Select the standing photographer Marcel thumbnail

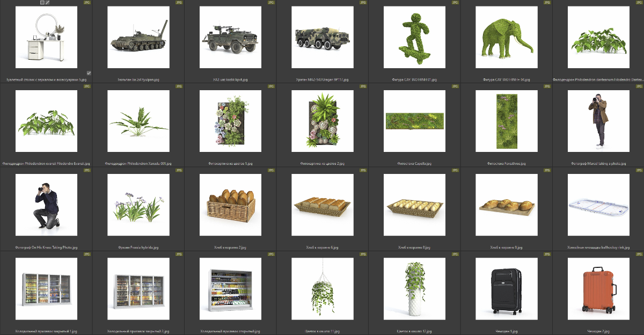coord(598,121)
